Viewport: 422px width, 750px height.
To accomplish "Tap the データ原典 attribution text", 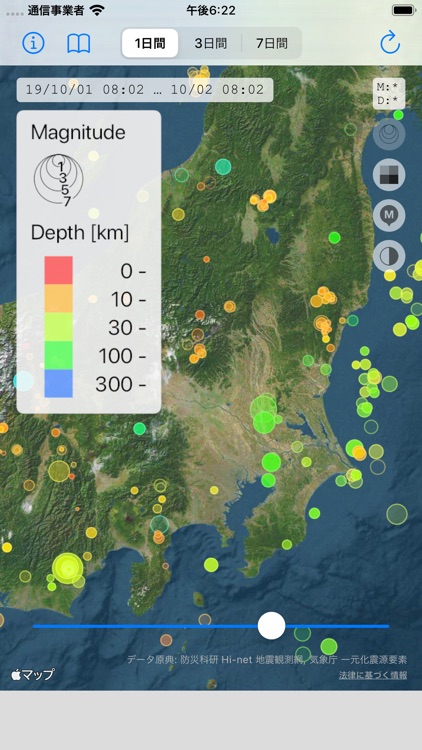I will (x=267, y=660).
